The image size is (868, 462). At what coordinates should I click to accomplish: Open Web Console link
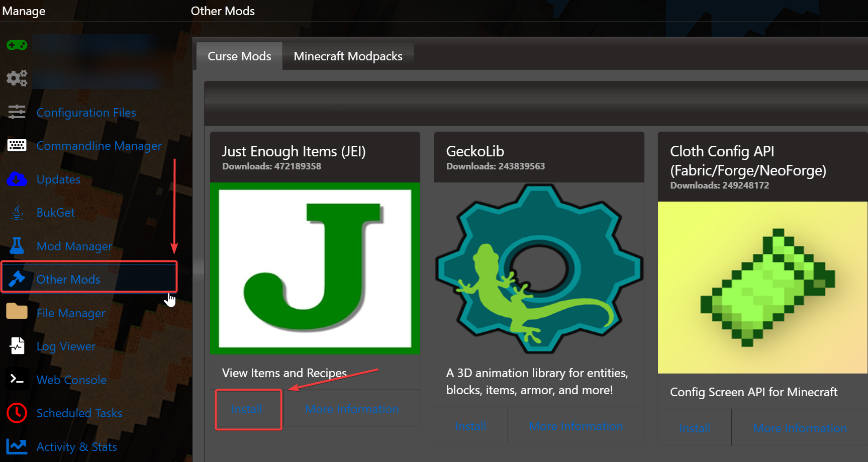click(x=71, y=380)
